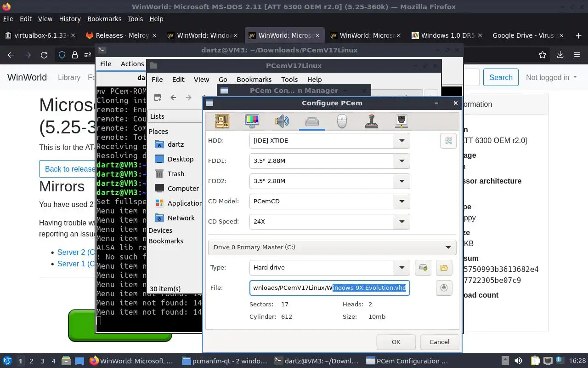Viewport: 588px width, 368px height.
Task: Click the taskbar file manager launcher icon
Action: (x=66, y=361)
